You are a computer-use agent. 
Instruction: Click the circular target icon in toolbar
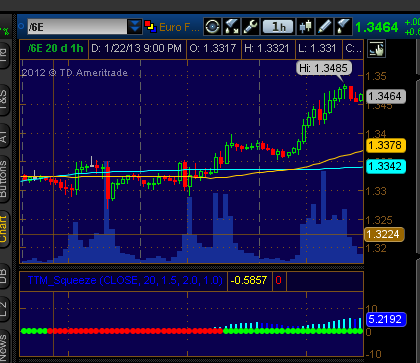click(212, 27)
